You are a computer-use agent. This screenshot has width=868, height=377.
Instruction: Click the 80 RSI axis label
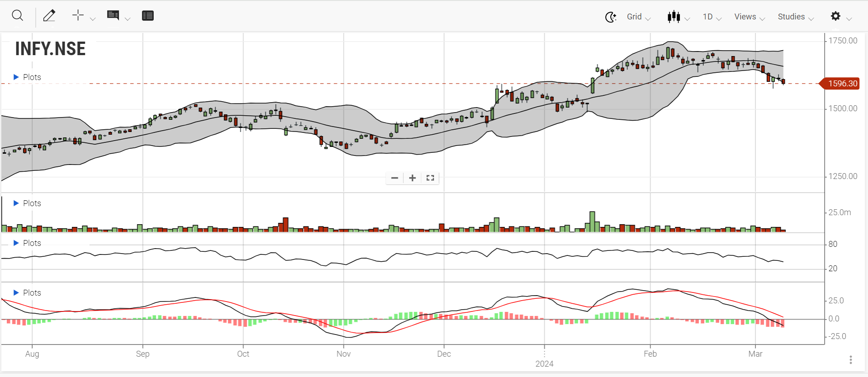point(833,244)
